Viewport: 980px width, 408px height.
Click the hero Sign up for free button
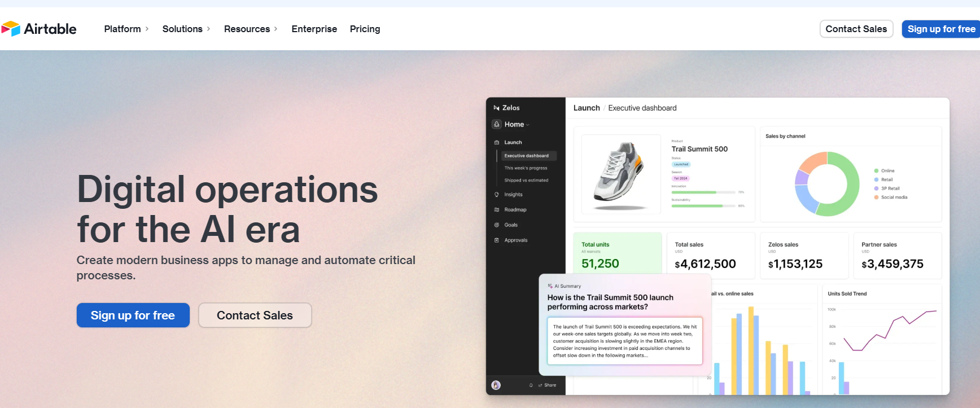coord(133,315)
